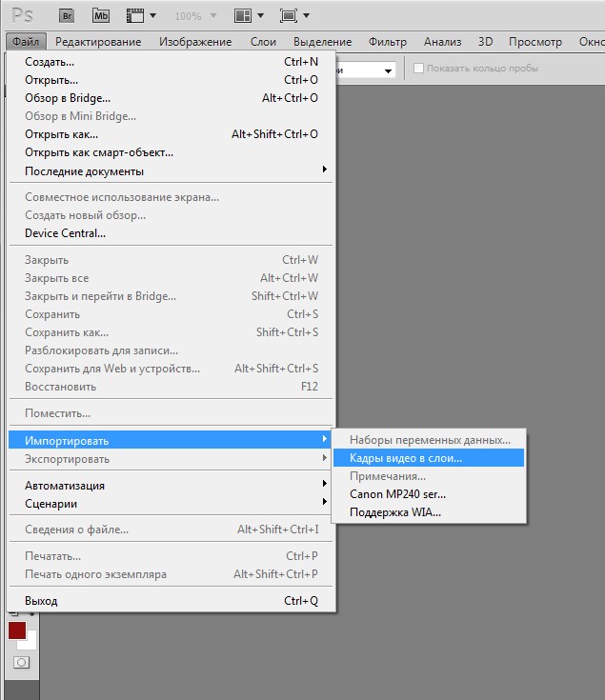The height and width of the screenshot is (700, 605).
Task: Choose Кадры видео в слои...
Action: point(429,458)
